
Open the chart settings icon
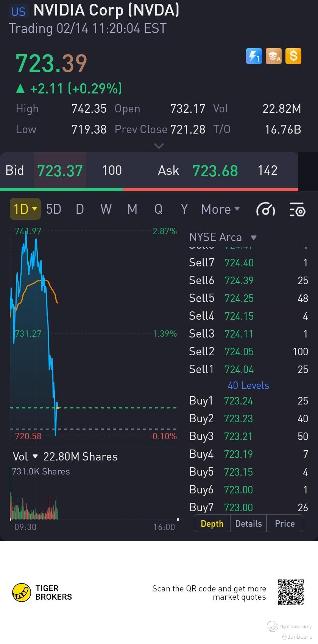click(x=297, y=209)
